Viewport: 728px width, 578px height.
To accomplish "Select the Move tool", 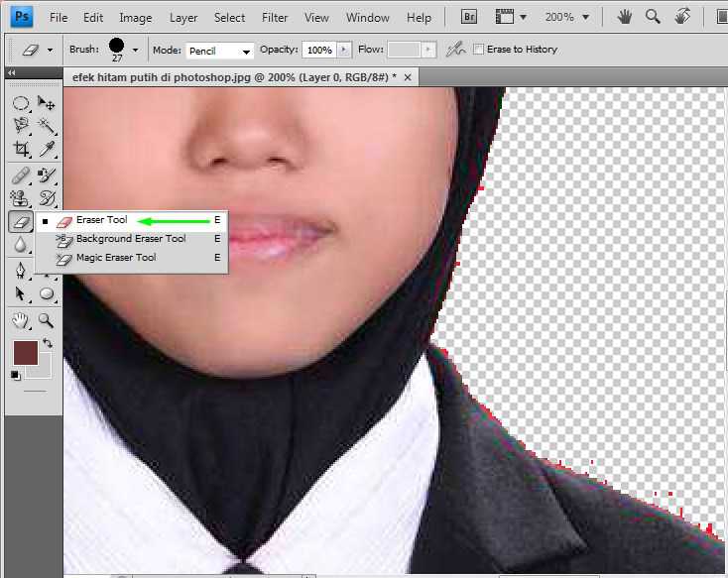I will tap(46, 103).
